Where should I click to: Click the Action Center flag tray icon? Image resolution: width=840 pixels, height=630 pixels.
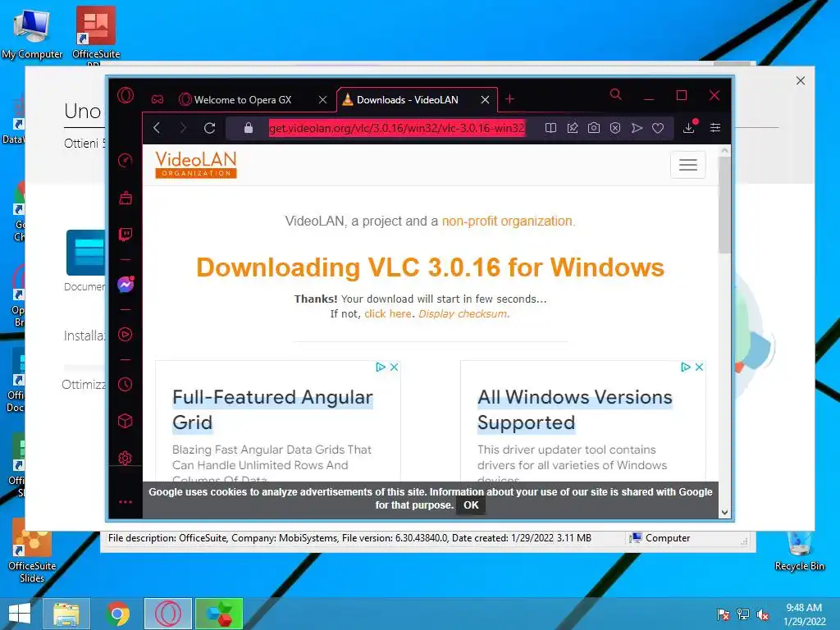pyautogui.click(x=724, y=614)
